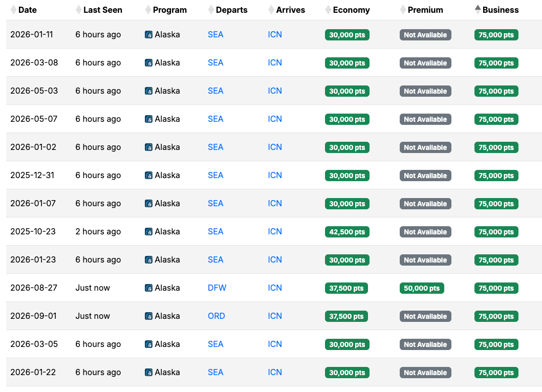
Task: Select the 42,500 pts economy badge
Action: point(347,232)
